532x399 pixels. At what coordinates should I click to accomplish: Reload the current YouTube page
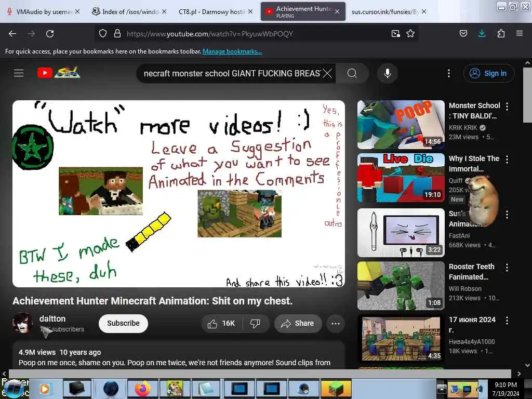coord(50,34)
